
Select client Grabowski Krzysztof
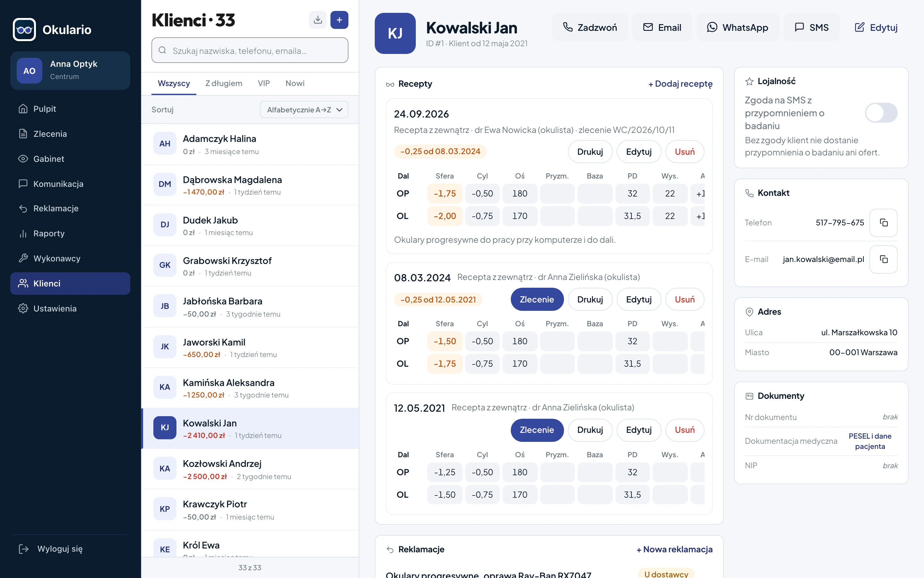[x=250, y=266]
